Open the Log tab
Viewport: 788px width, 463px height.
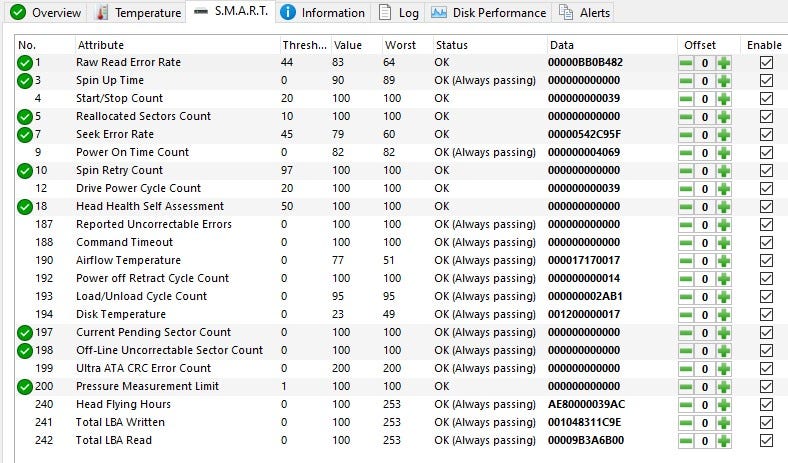tap(398, 12)
